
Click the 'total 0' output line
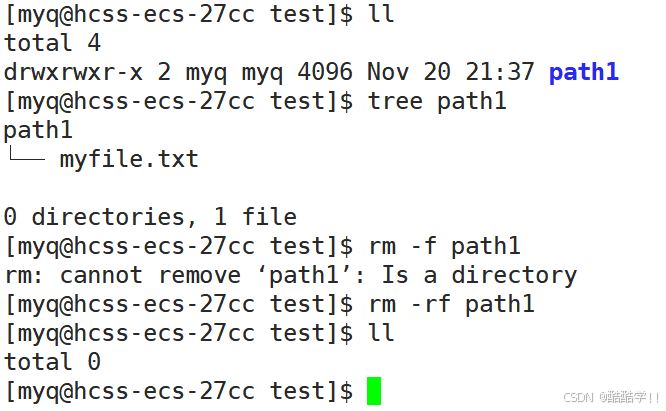click(53, 362)
